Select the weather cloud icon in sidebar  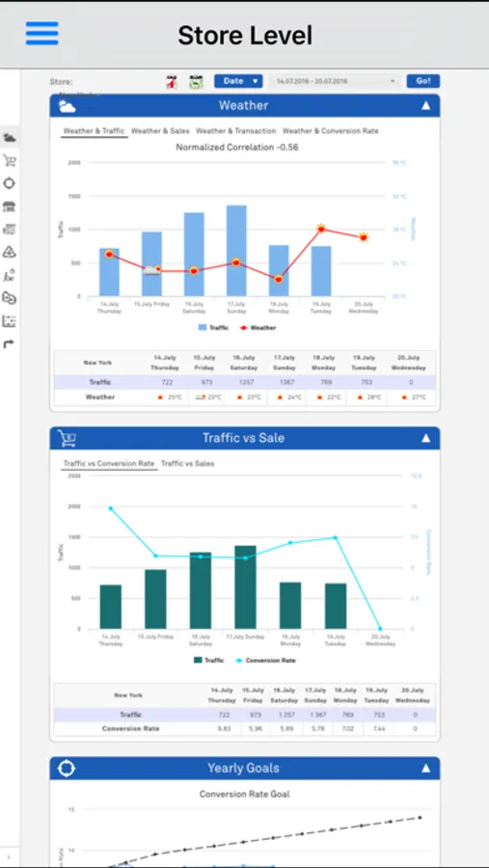coord(10,138)
